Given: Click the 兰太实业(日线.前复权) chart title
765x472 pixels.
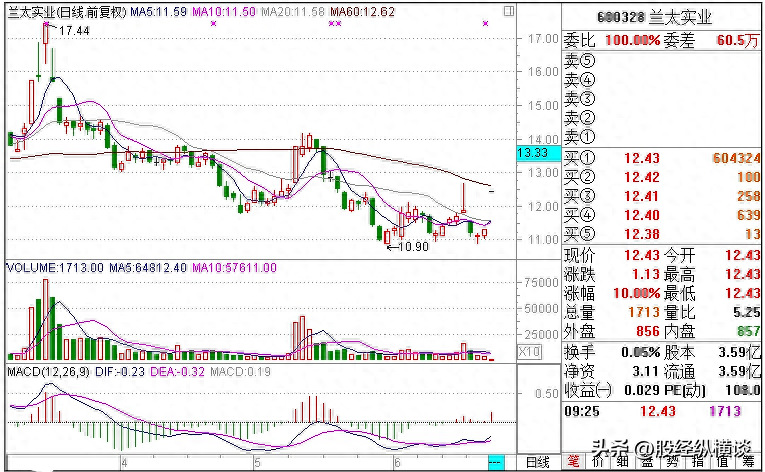Looking at the screenshot, I should click(x=67, y=12).
